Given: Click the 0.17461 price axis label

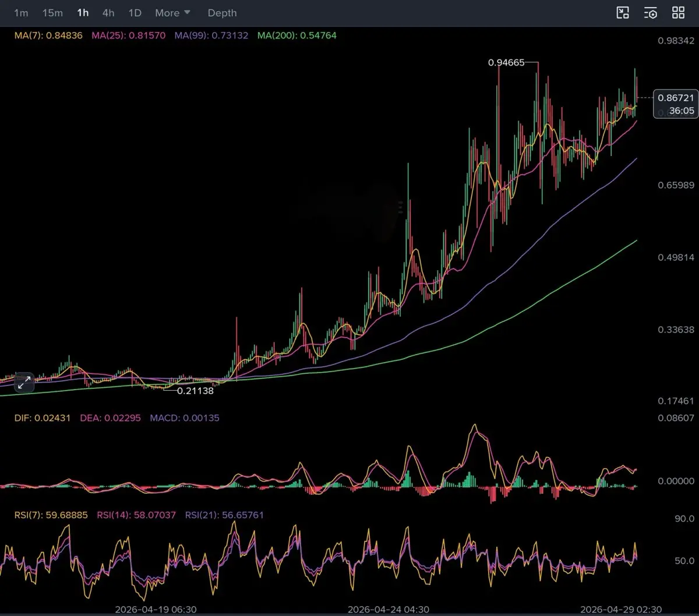Looking at the screenshot, I should [676, 401].
